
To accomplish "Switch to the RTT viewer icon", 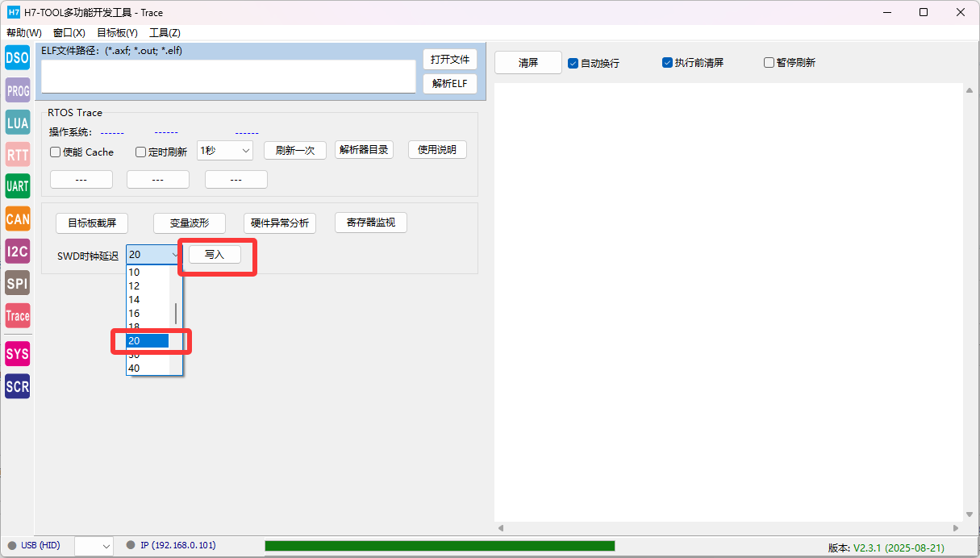I will click(x=17, y=155).
